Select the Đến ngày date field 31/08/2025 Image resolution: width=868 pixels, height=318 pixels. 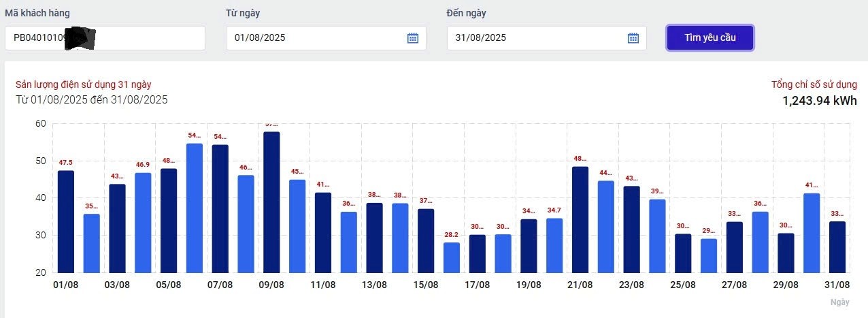(x=546, y=38)
